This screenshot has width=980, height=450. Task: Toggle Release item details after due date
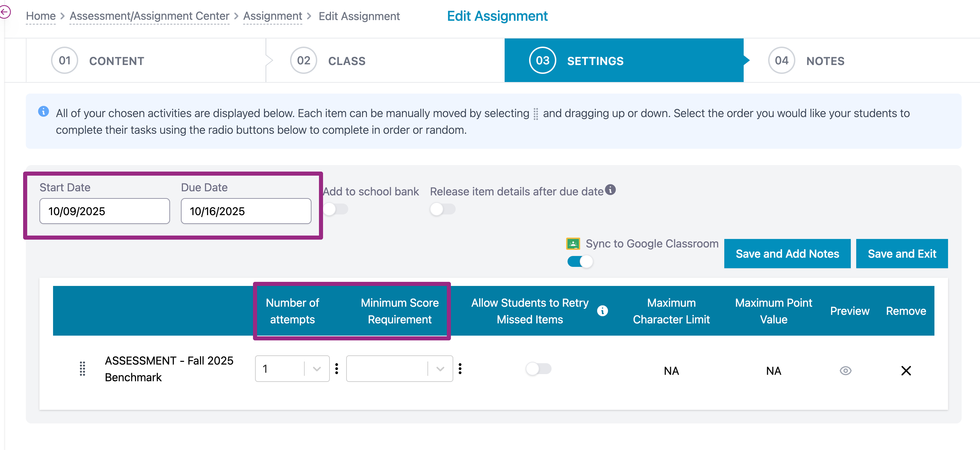[442, 209]
